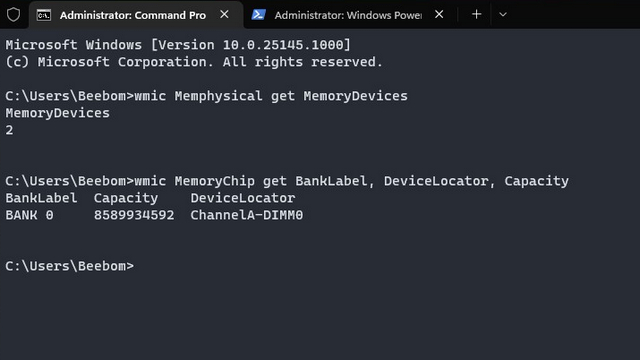
Task: Click the wmic Memphysical get MemoryDevices command
Action: 271,96
